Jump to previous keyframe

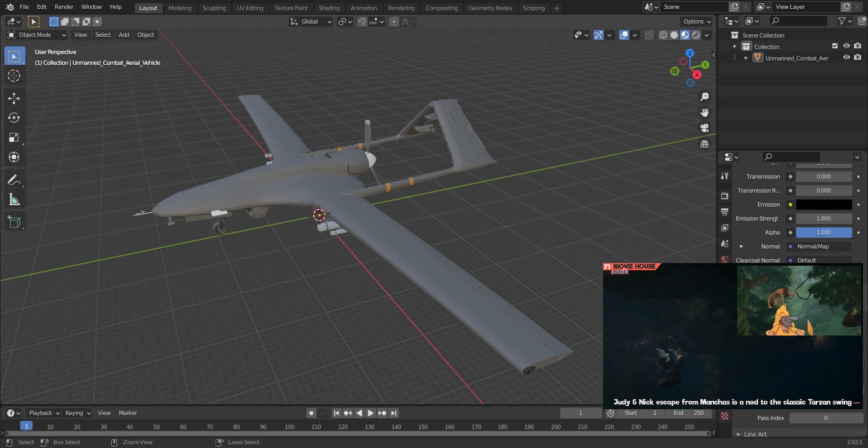348,413
